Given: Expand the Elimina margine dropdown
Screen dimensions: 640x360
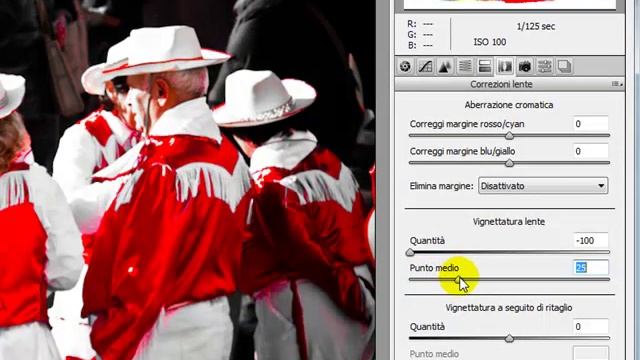Looking at the screenshot, I should (543, 186).
